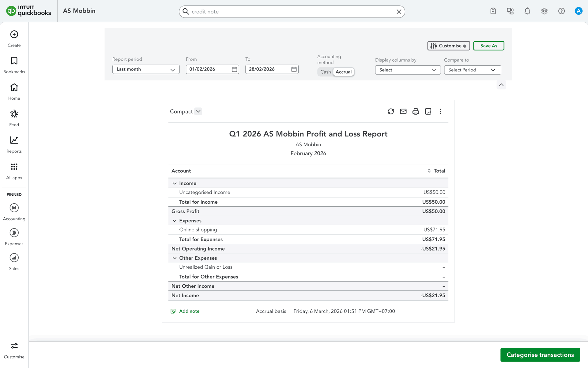
Task: Collapse the Expenses section
Action: point(175,221)
